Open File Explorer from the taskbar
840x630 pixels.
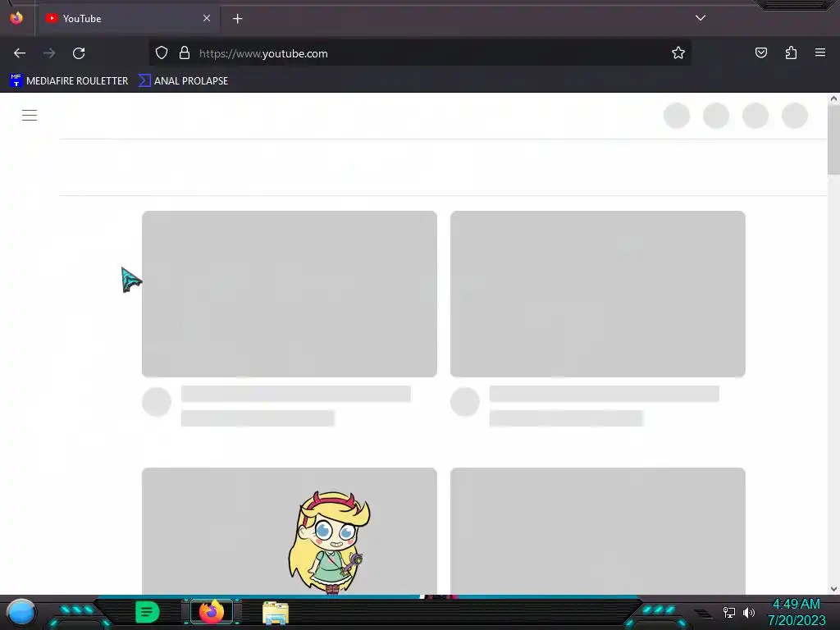coord(276,613)
